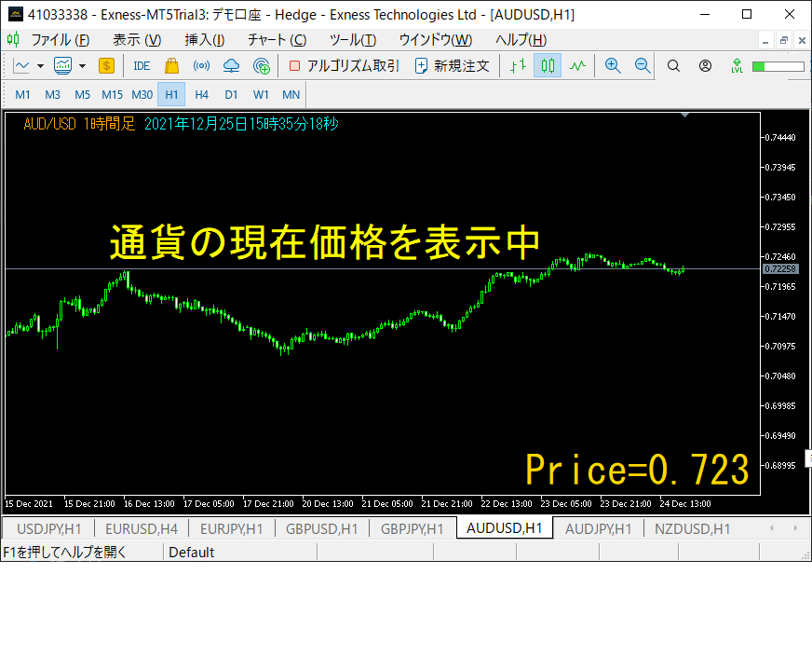Image resolution: width=812 pixels, height=656 pixels.
Task: Select the W1 timeframe
Action: pyautogui.click(x=261, y=94)
